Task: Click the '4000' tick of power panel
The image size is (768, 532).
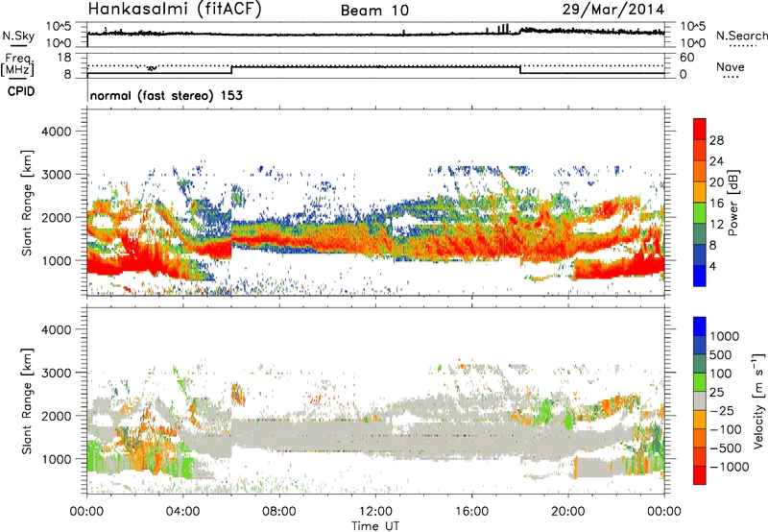Action: click(57, 132)
